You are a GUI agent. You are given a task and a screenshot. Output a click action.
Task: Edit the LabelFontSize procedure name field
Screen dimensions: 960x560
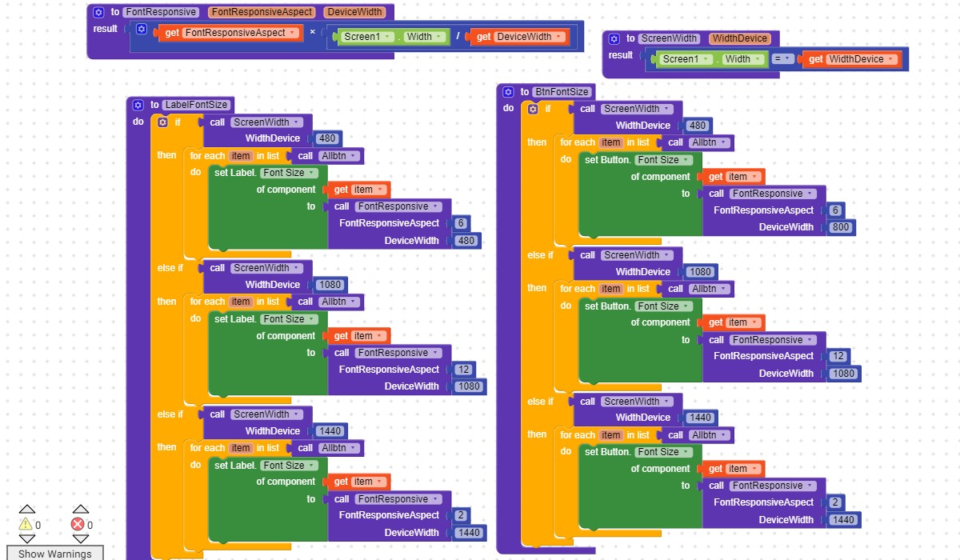coord(196,105)
